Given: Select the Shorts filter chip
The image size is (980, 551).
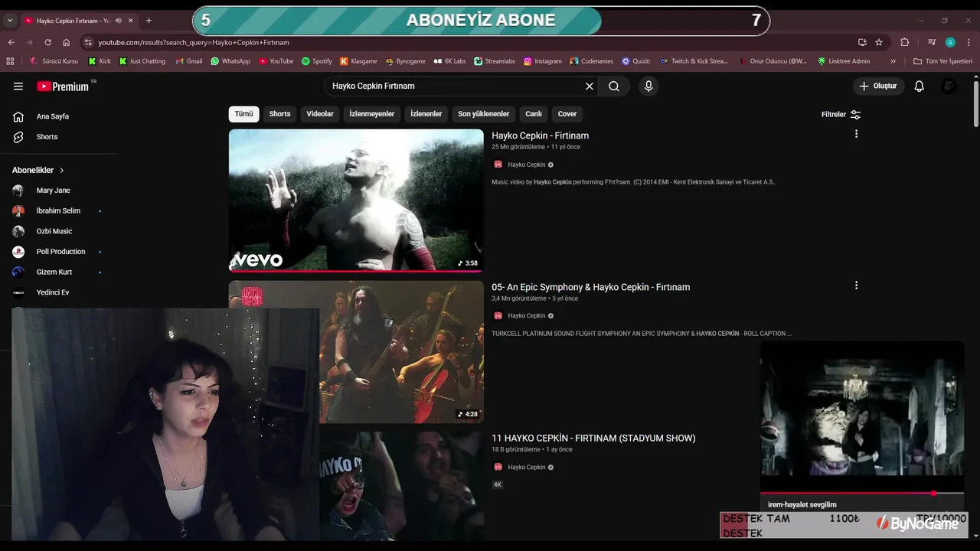Looking at the screenshot, I should tap(279, 114).
